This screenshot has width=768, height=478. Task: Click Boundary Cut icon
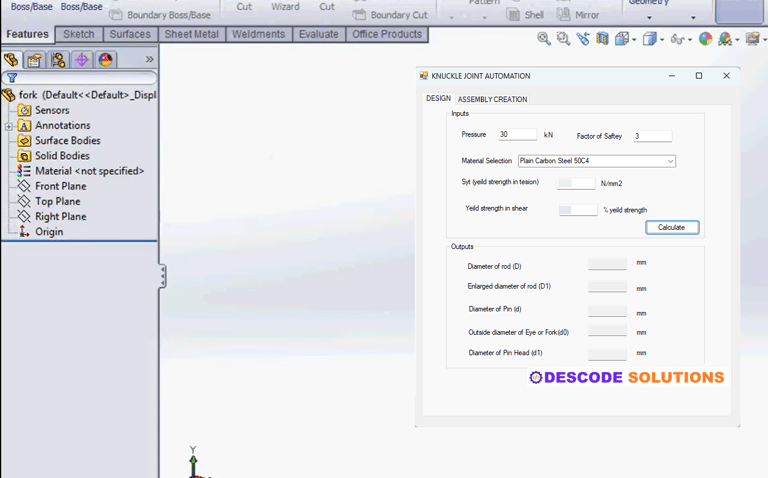359,15
